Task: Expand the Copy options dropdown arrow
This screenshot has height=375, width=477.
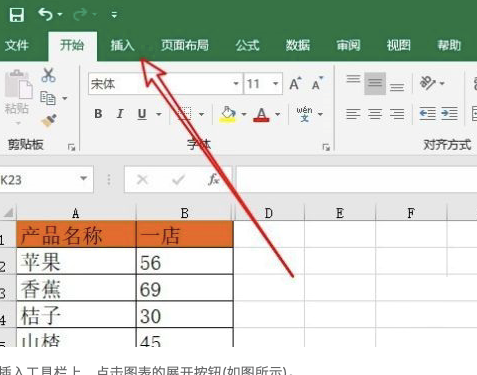Action: (65, 98)
